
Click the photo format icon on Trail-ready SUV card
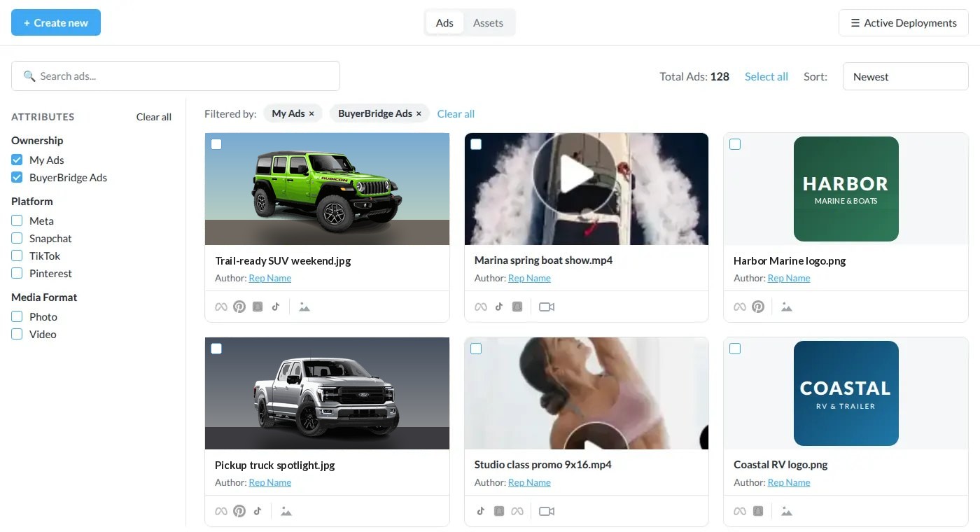click(x=304, y=307)
